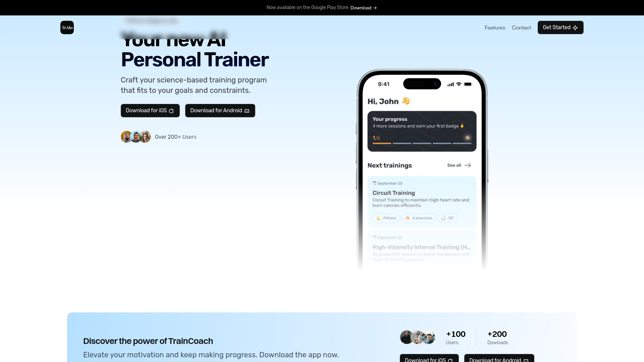Click Download for iOS in hero section

pyautogui.click(x=150, y=110)
